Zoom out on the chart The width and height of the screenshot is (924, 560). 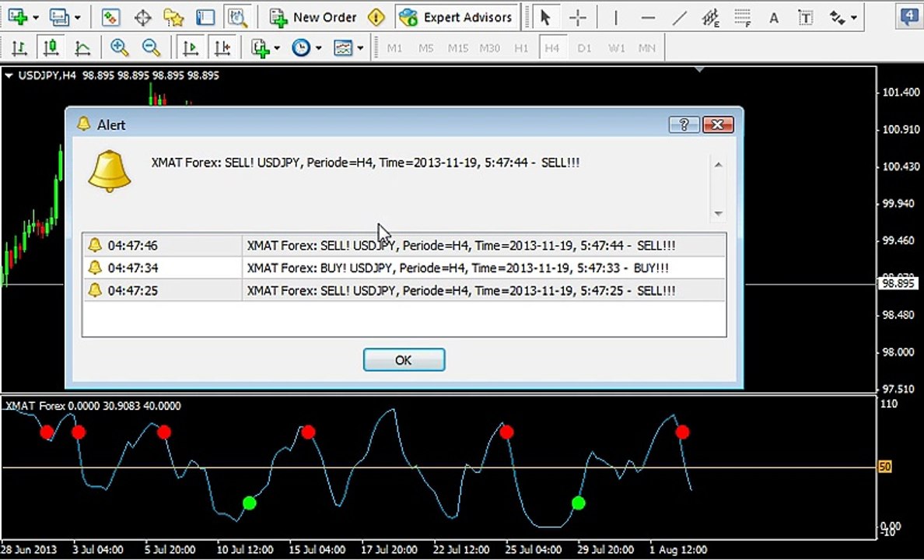click(x=152, y=48)
